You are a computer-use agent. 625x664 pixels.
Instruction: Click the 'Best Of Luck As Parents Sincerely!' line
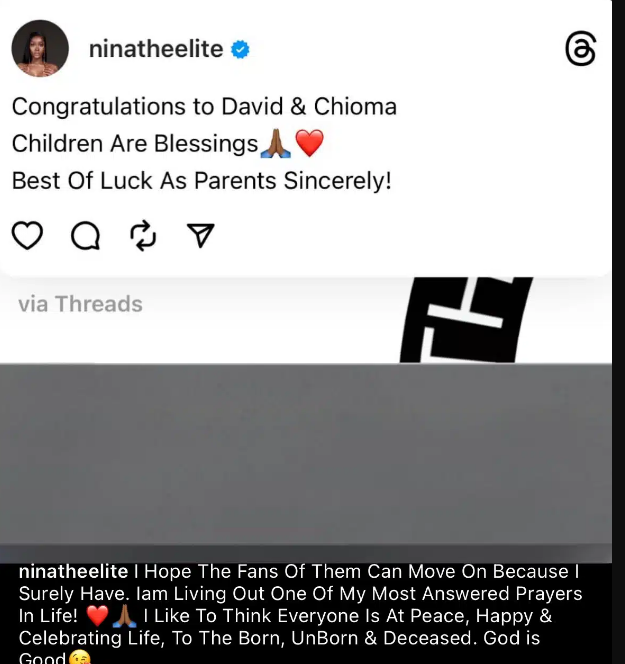click(x=202, y=181)
